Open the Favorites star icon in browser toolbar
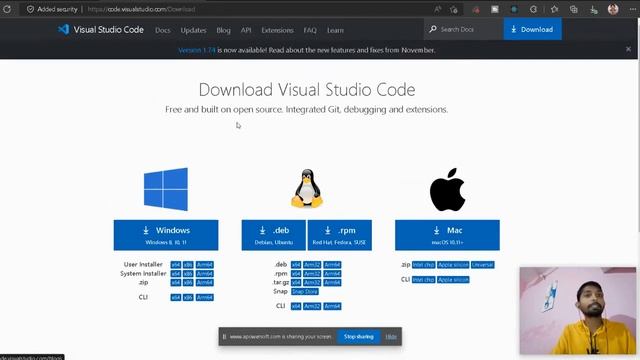 554,9
